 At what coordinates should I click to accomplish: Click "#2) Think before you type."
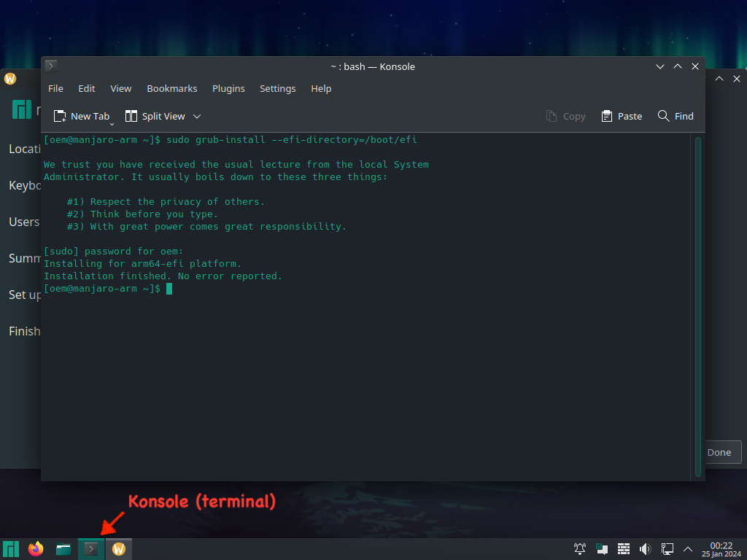point(142,214)
